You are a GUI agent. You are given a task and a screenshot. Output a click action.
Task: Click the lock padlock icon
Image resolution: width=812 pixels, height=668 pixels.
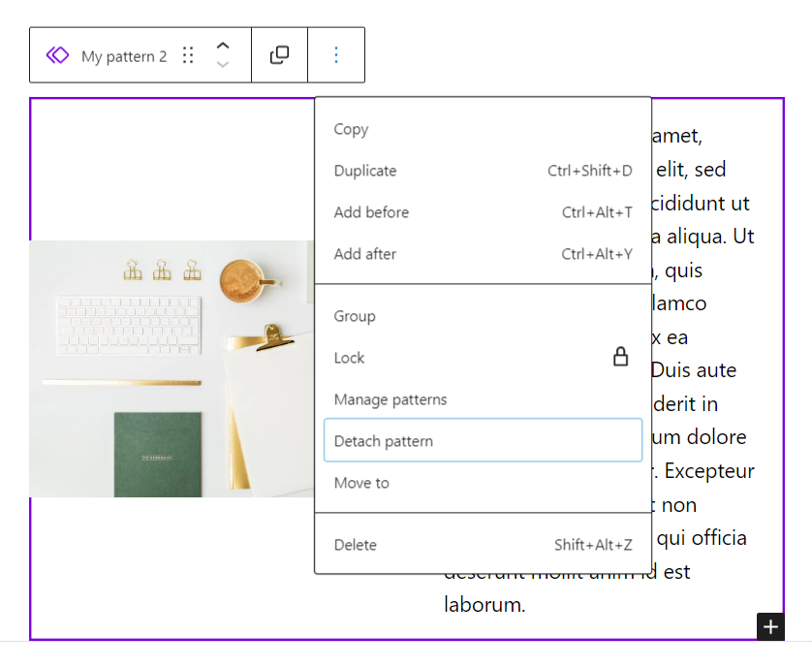coord(620,357)
